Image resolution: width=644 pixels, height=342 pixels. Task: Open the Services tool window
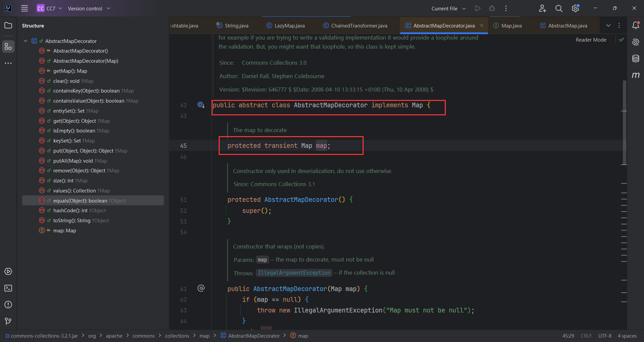click(x=8, y=271)
